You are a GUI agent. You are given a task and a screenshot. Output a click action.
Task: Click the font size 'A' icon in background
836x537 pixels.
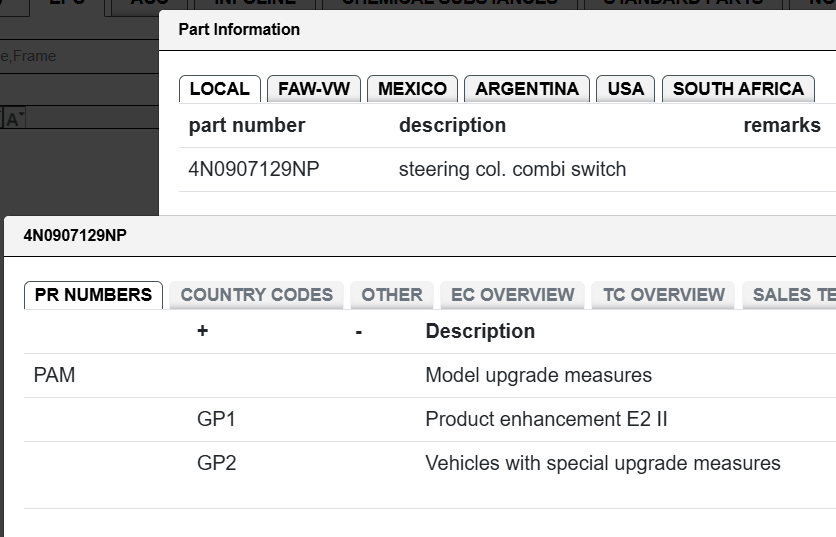13,118
